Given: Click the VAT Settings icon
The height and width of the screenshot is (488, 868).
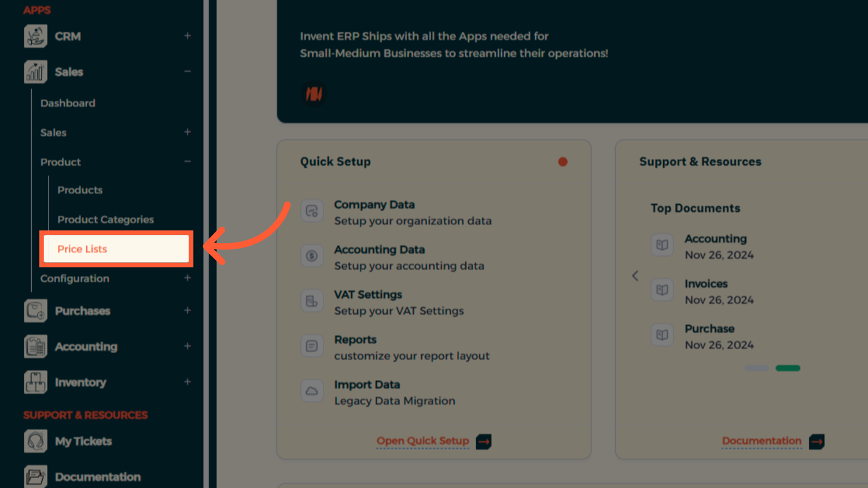Looking at the screenshot, I should coord(311,301).
